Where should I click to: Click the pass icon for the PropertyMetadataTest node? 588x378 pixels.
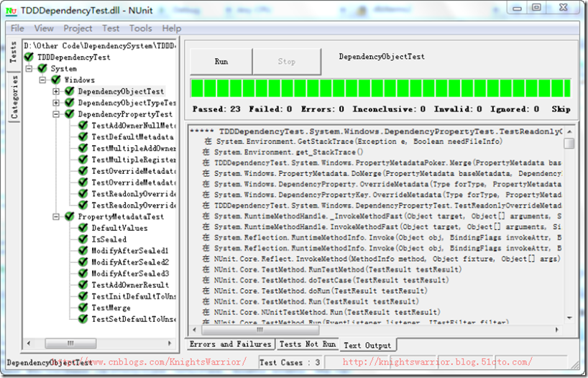click(70, 217)
